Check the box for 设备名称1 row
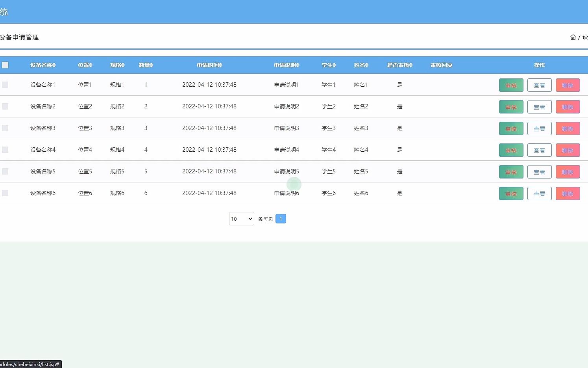 5,85
